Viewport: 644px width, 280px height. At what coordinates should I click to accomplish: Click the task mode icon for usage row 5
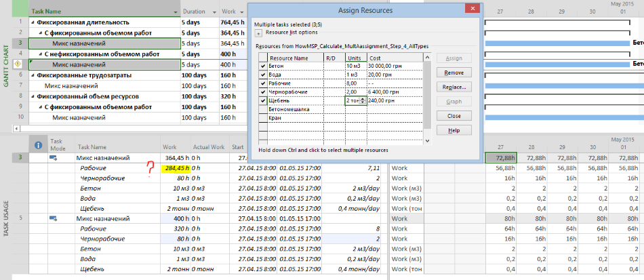(54, 218)
